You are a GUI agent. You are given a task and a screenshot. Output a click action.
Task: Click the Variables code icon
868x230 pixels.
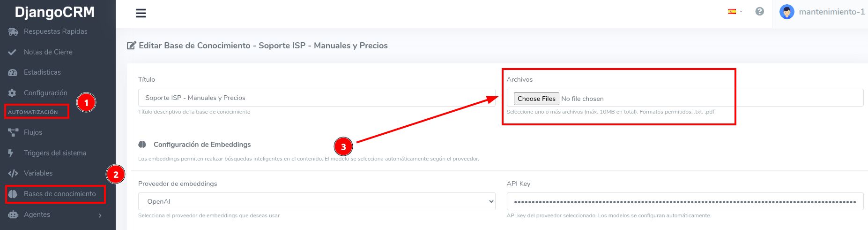pyautogui.click(x=13, y=173)
